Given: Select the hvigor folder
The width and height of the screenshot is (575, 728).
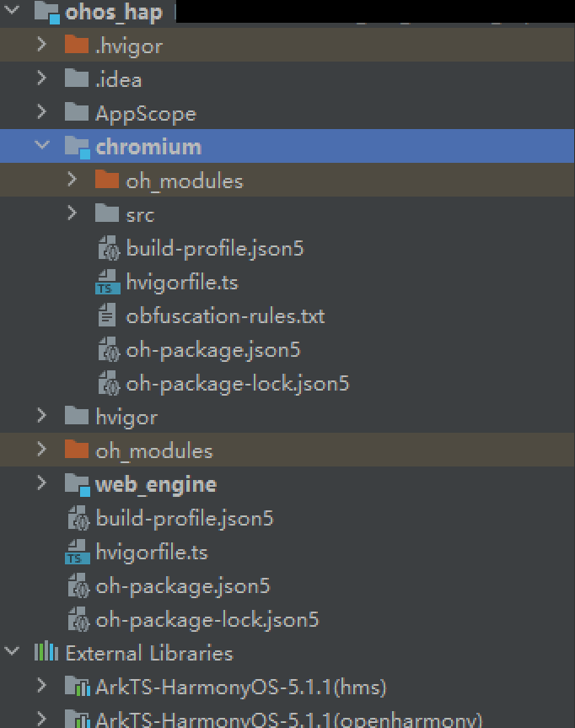Looking at the screenshot, I should pyautogui.click(x=126, y=417).
